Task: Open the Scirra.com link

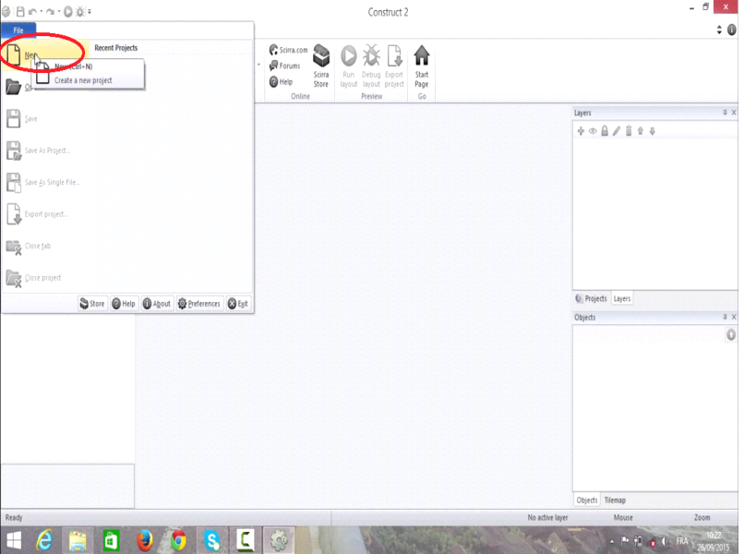Action: 290,51
